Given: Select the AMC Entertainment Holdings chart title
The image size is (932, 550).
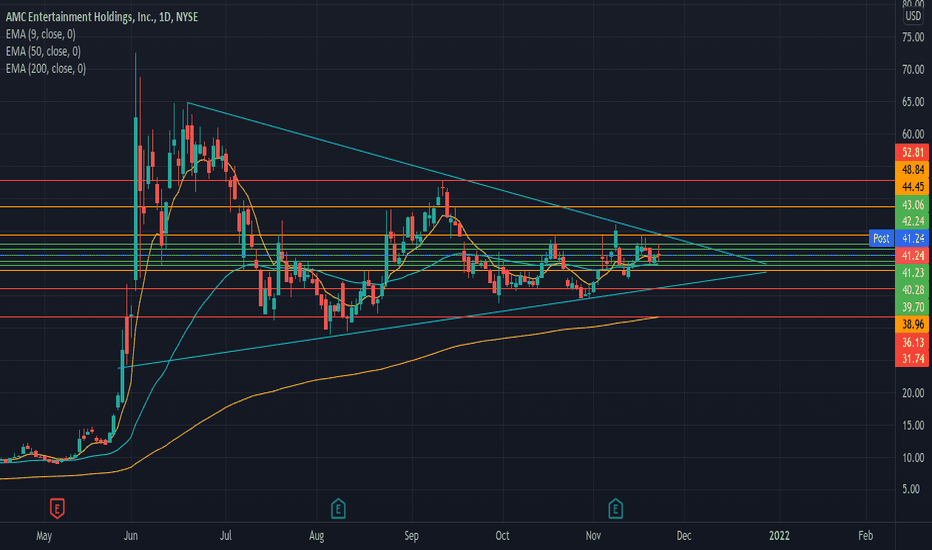Looking at the screenshot, I should [102, 17].
